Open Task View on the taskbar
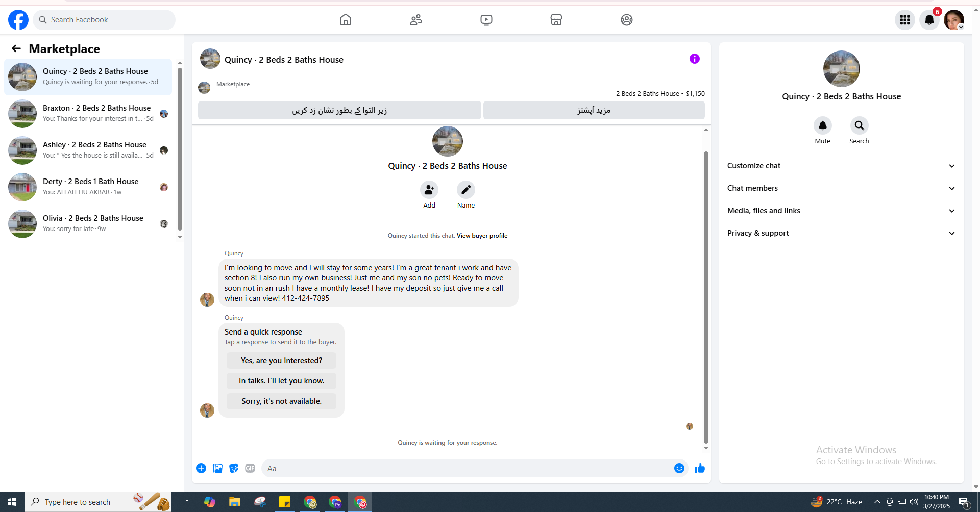Screen dimensions: 980x512 184,502
